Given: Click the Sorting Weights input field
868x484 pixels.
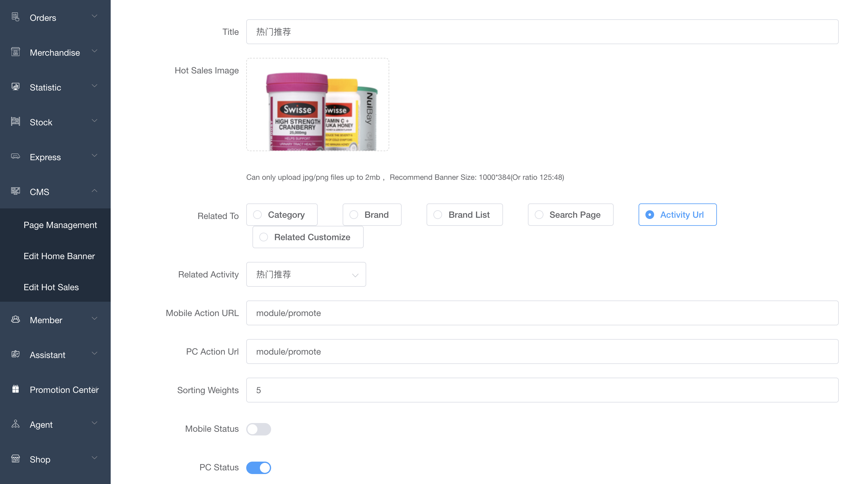Looking at the screenshot, I should [542, 390].
